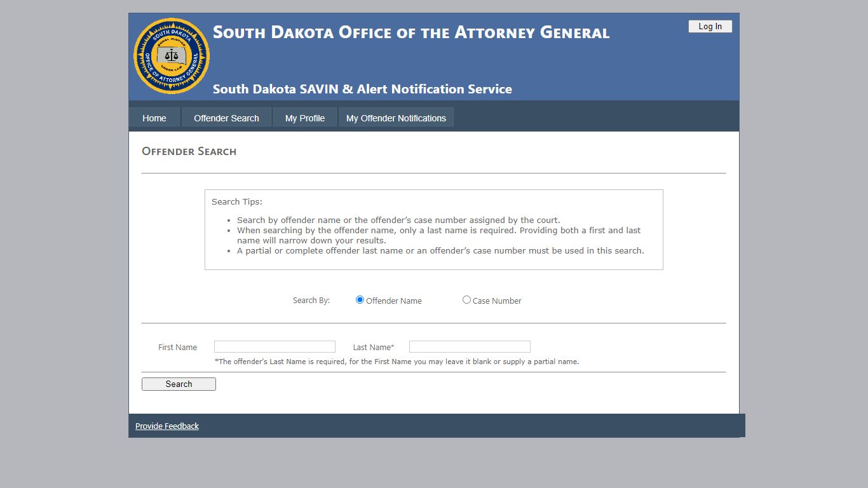Open the Offender Search nav tab
Viewport: 868px width, 488px height.
point(226,118)
